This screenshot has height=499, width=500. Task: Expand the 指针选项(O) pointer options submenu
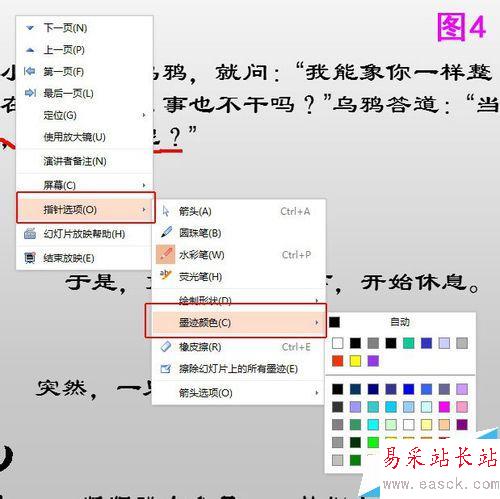click(86, 210)
